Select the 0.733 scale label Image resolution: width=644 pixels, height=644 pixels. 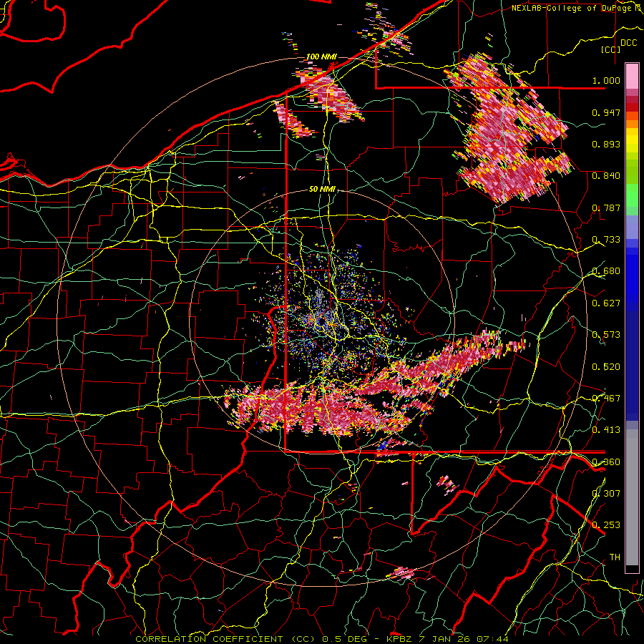[606, 240]
